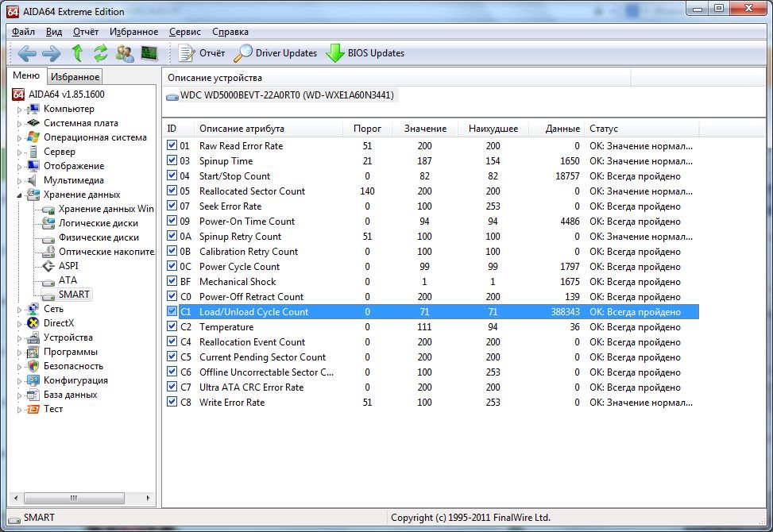773x532 pixels.
Task: Select Компьютер computer icon in tree
Action: point(33,109)
